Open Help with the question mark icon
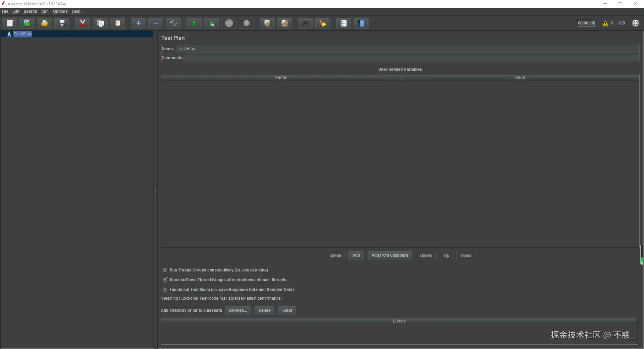The width and height of the screenshot is (644, 349). pyautogui.click(x=361, y=23)
